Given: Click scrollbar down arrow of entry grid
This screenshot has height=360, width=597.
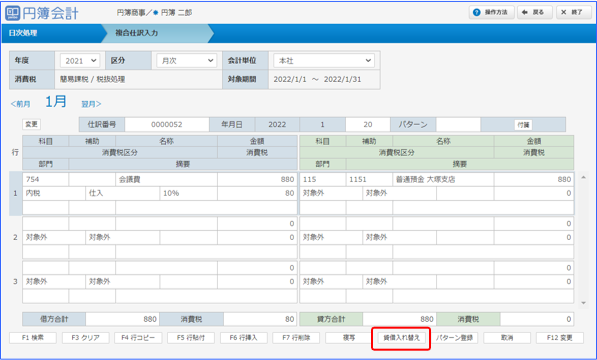Looking at the screenshot, I should [x=583, y=303].
